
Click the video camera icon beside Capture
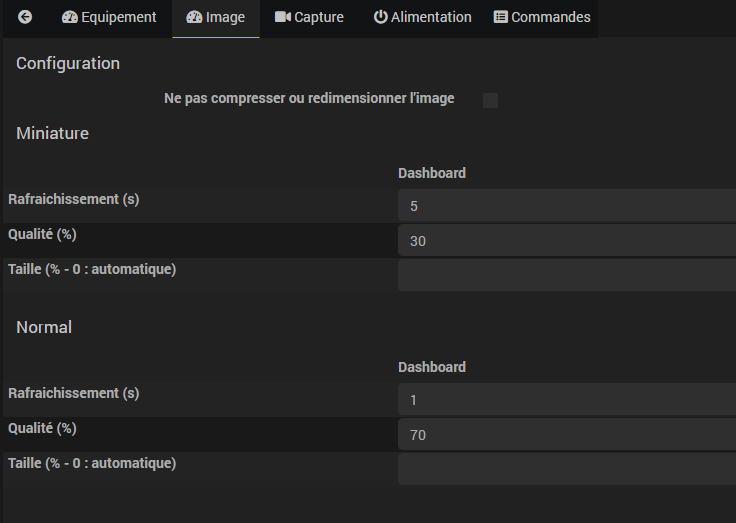click(x=283, y=17)
